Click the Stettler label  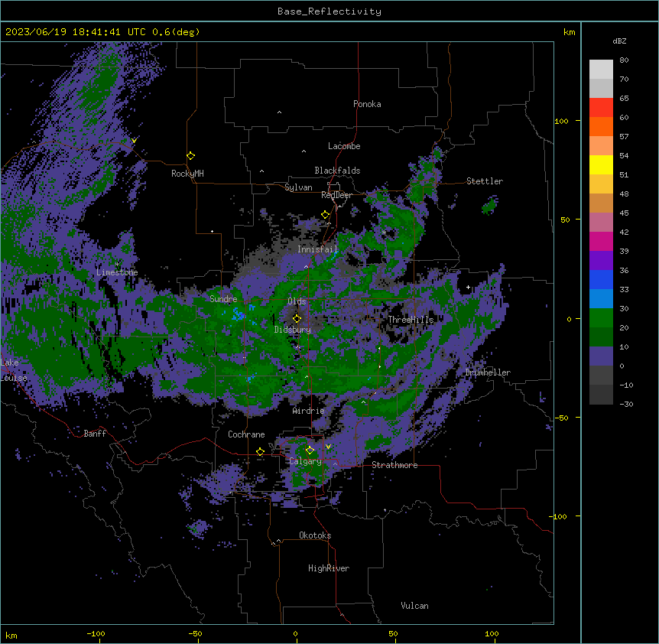tap(485, 181)
